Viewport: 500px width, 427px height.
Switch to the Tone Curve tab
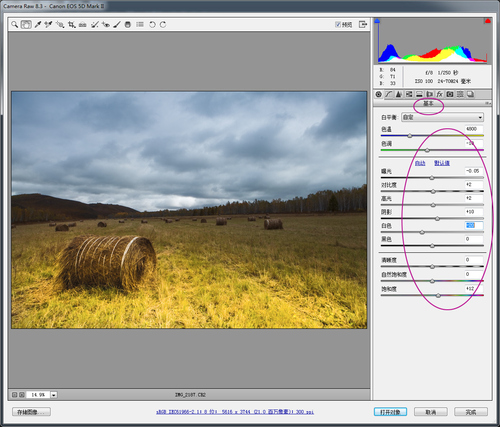pos(389,94)
